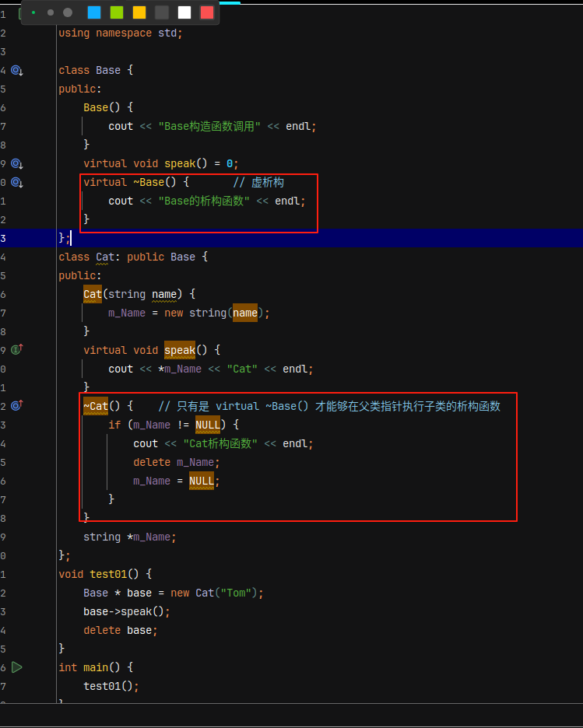The height and width of the screenshot is (728, 583).
Task: Click 'NULL' in the if condition
Action: (x=208, y=425)
